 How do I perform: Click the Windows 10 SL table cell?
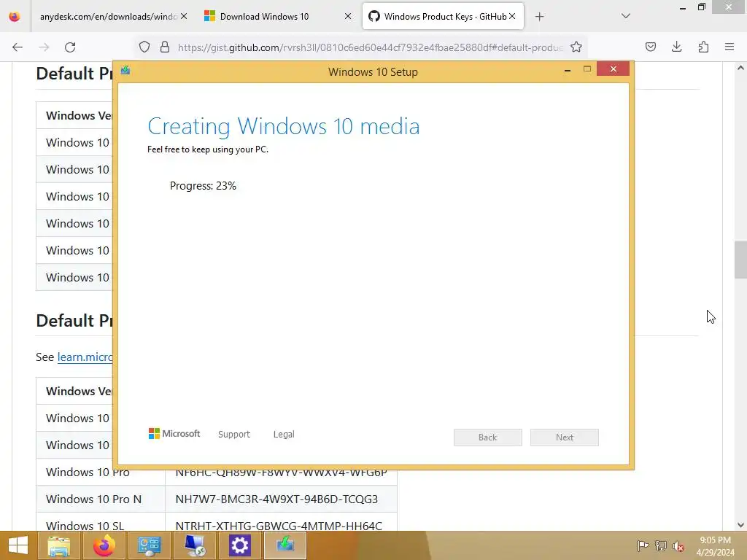pyautogui.click(x=101, y=523)
